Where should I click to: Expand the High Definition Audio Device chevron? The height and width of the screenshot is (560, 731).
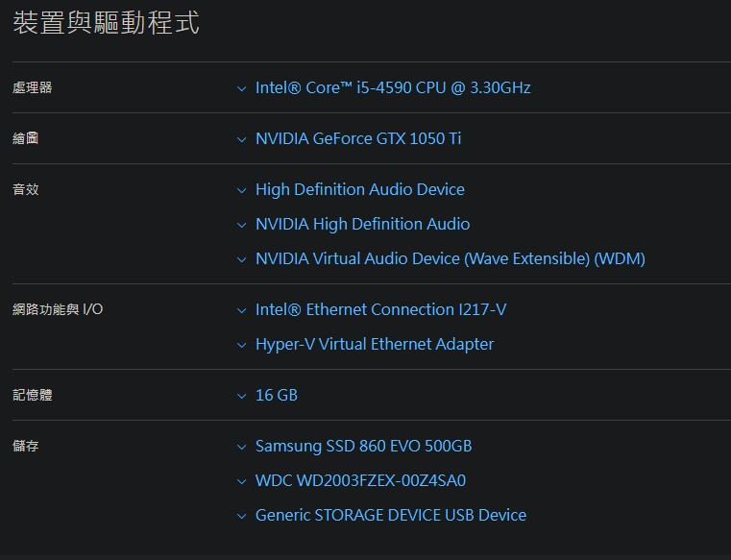click(241, 190)
